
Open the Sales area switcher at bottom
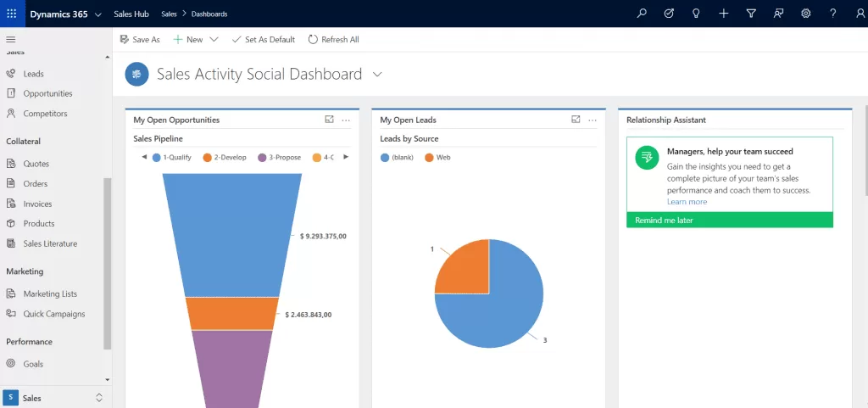click(56, 397)
